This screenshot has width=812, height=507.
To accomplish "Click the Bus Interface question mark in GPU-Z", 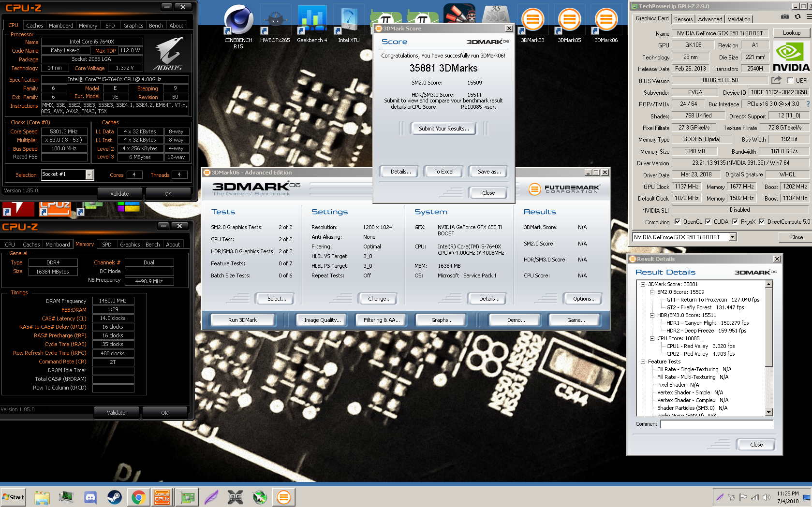I will point(808,104).
